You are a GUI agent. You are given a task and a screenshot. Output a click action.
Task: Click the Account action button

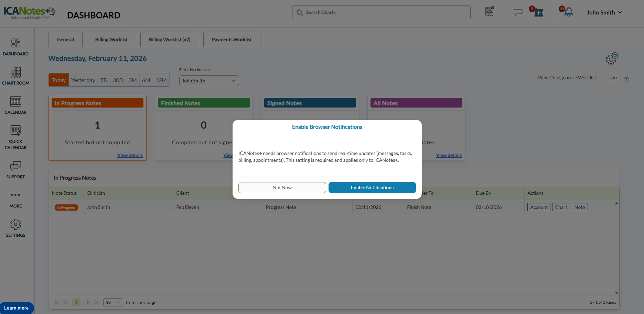pos(539,207)
